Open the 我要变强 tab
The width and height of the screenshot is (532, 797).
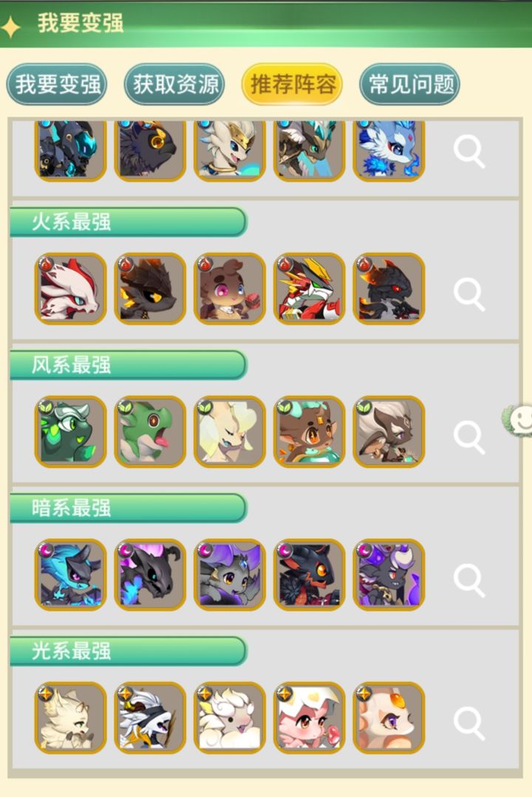point(56,84)
